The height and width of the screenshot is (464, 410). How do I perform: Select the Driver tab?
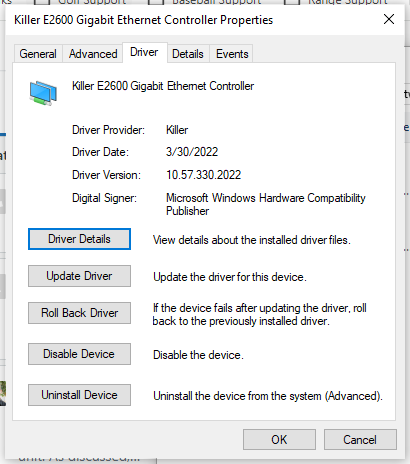tap(144, 52)
